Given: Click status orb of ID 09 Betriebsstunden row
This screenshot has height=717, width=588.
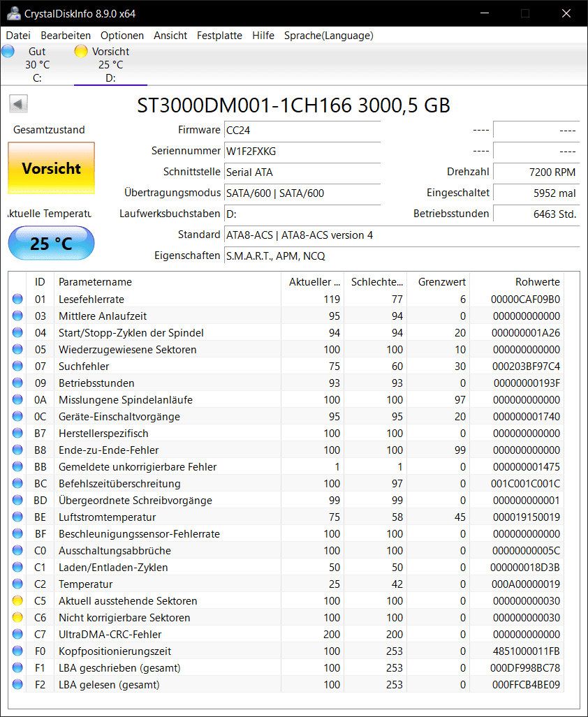Looking at the screenshot, I should click(17, 383).
